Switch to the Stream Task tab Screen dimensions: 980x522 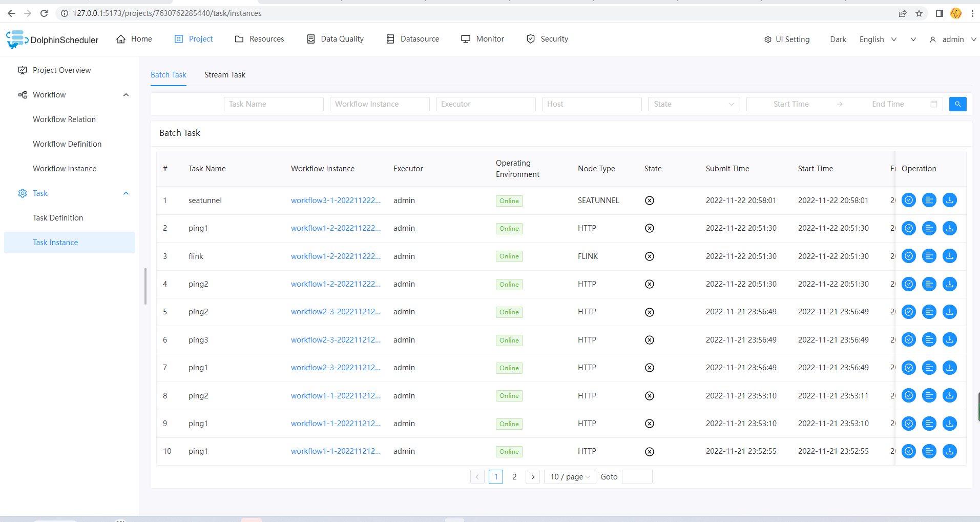click(x=225, y=75)
